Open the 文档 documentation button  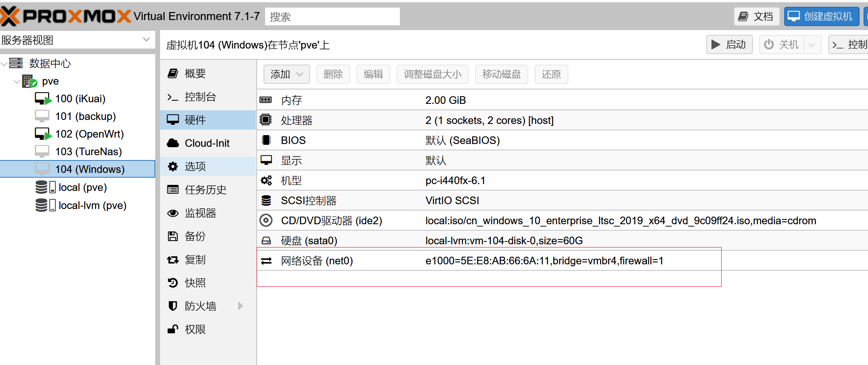coord(756,16)
